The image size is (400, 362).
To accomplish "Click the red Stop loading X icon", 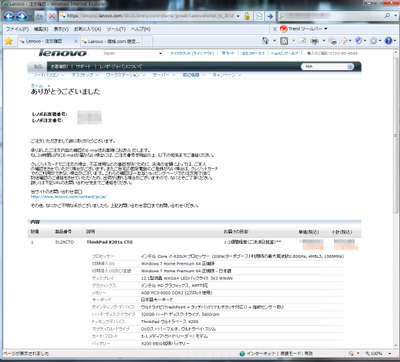I will pos(52,16).
